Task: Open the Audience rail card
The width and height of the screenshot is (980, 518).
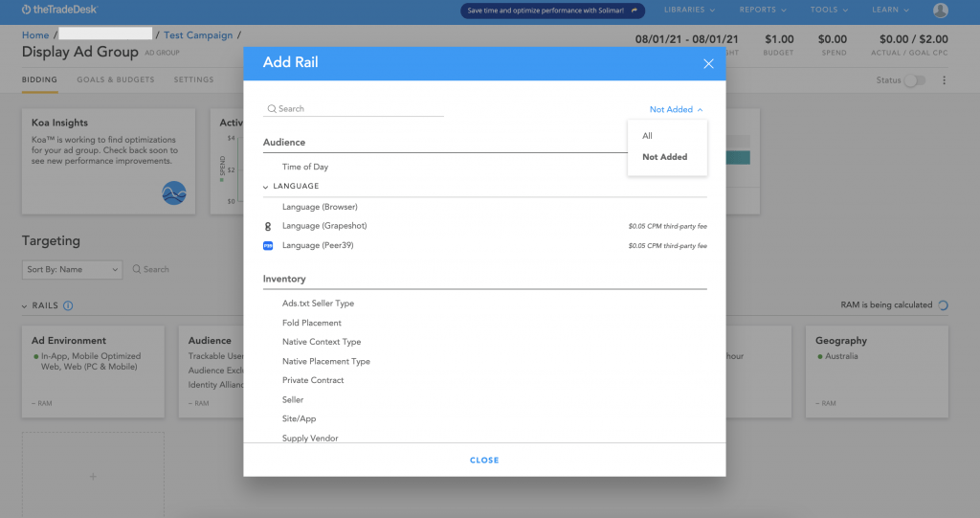Action: click(212, 372)
